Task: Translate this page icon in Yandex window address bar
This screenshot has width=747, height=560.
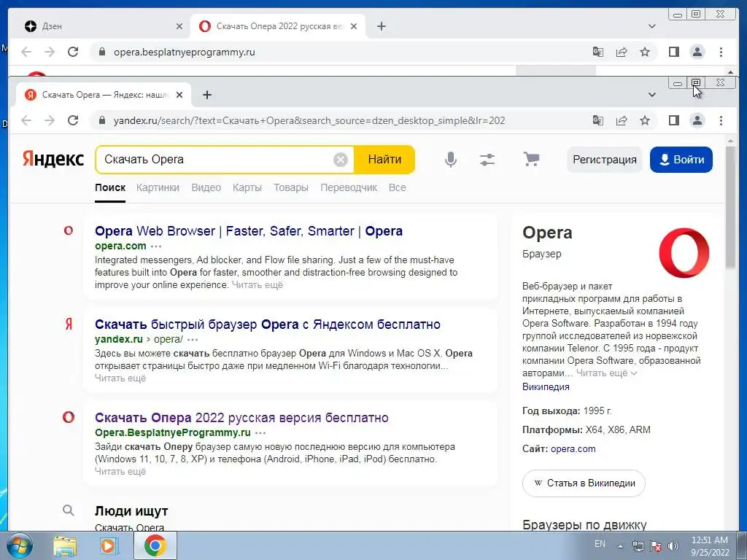Action: tap(598, 120)
